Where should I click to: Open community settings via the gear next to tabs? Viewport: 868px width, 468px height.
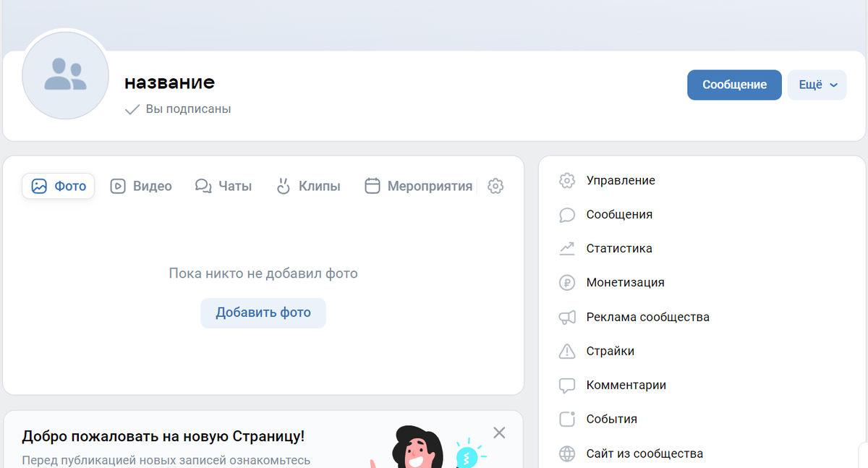(495, 186)
